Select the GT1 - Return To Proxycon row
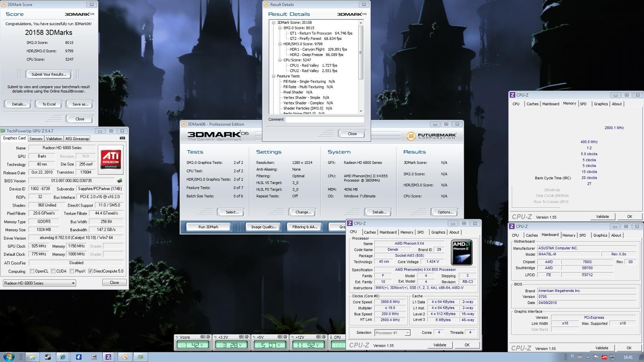 (321, 33)
